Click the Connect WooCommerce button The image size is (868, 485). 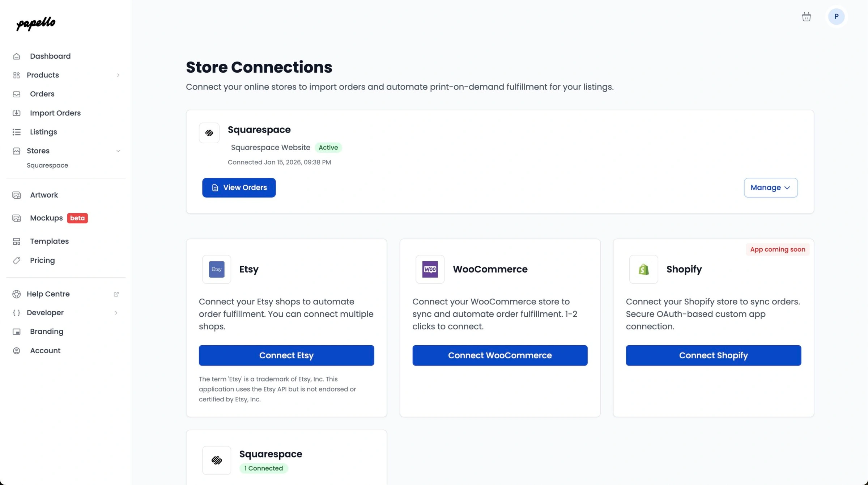[499, 355]
